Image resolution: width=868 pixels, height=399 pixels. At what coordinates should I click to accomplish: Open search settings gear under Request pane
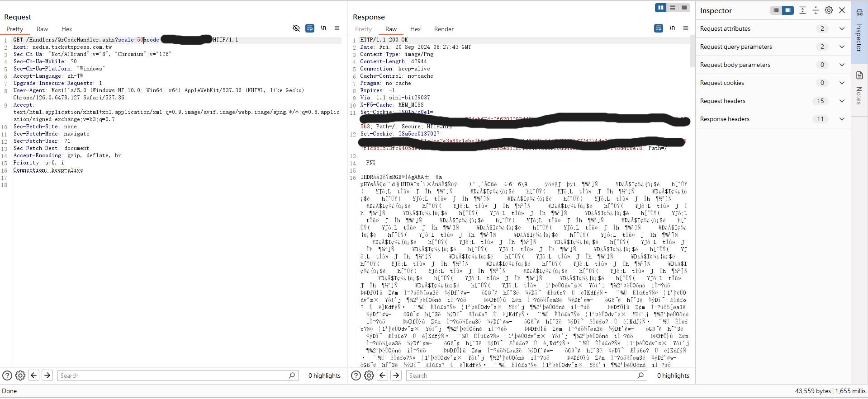pyautogui.click(x=20, y=376)
